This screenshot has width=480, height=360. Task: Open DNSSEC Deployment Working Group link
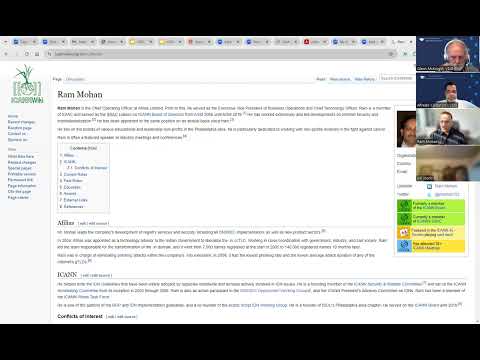tap(275, 291)
